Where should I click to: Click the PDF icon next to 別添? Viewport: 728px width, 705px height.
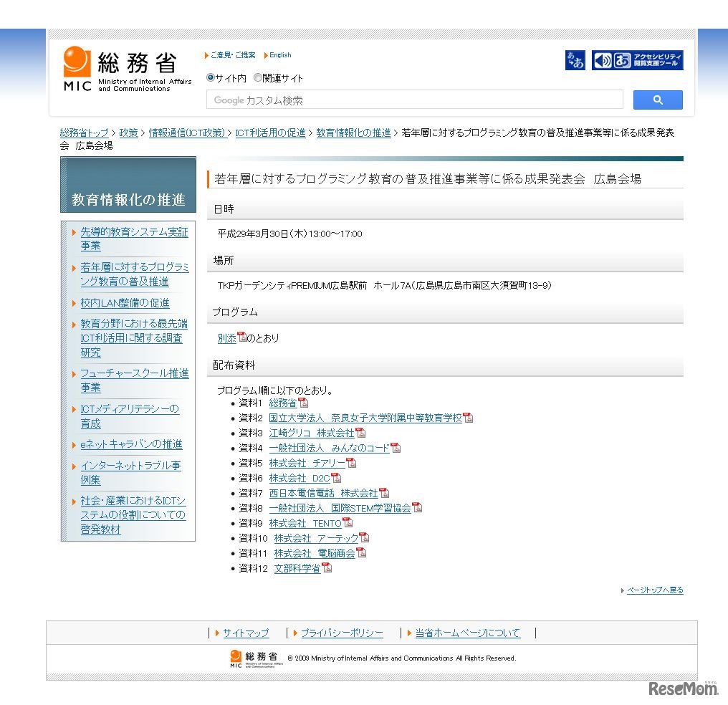242,337
